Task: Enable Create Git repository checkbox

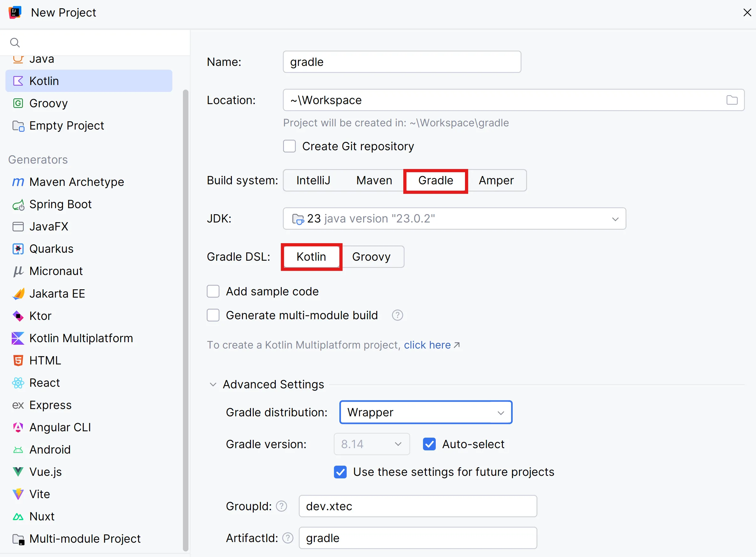Action: click(289, 146)
